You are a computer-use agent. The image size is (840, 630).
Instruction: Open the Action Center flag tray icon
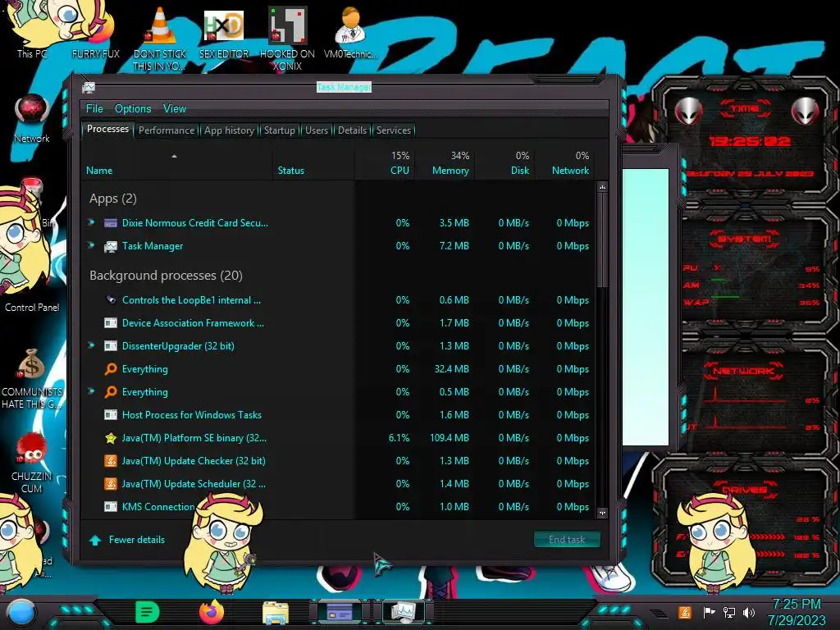(709, 612)
